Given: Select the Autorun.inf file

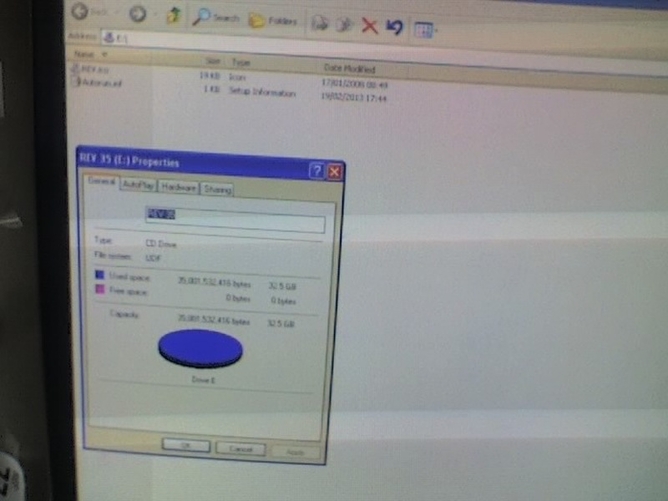Looking at the screenshot, I should (97, 82).
